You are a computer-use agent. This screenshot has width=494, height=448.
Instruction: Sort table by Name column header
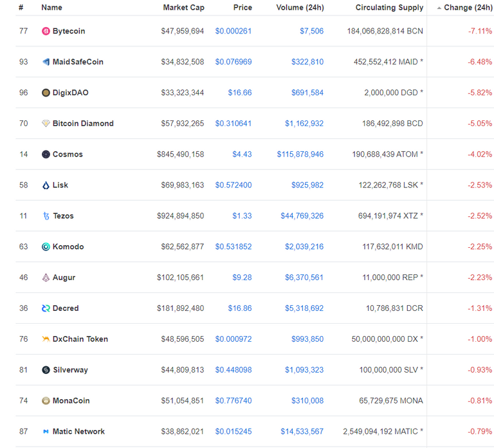51,8
